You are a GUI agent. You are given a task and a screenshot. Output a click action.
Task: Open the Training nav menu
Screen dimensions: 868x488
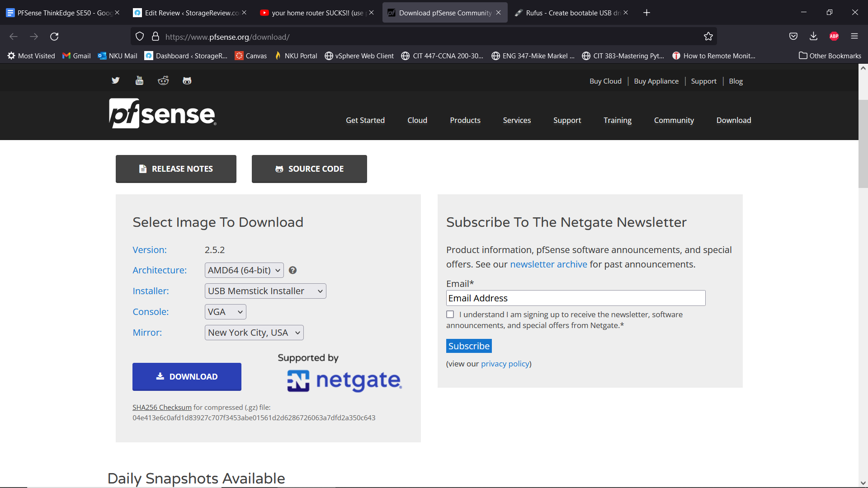click(618, 120)
